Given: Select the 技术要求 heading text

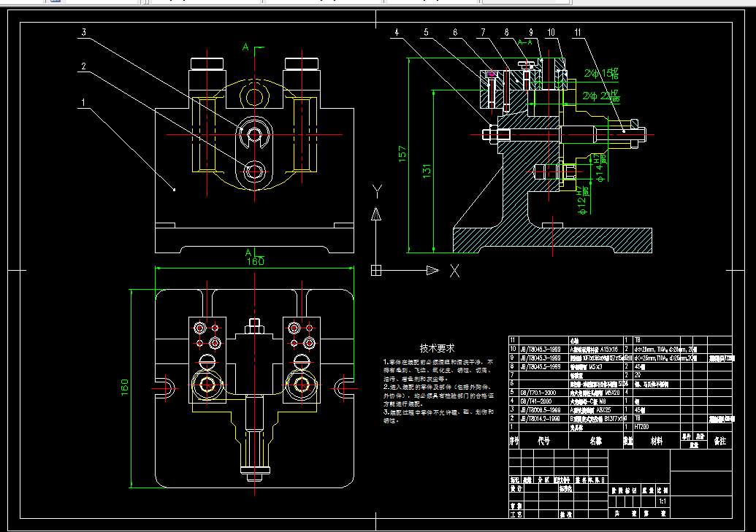Looking at the screenshot, I should pos(437,348).
